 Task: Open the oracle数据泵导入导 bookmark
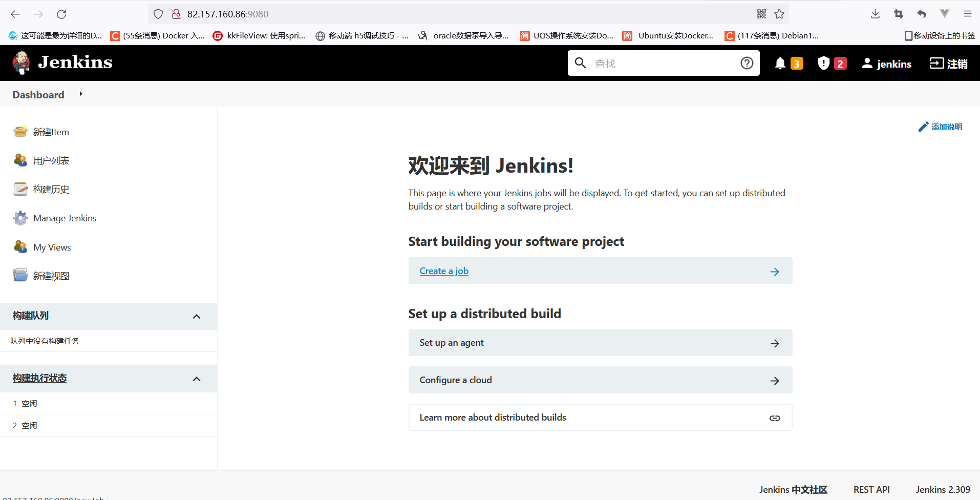click(x=463, y=36)
